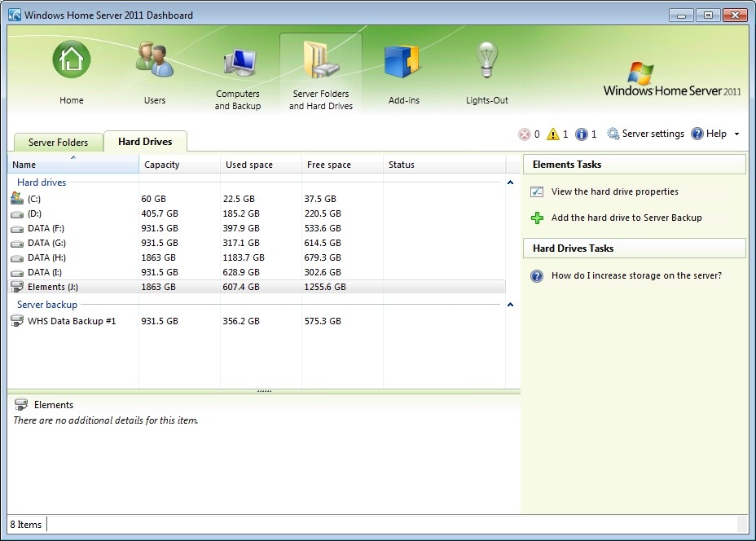Select the DATA (H:) drive row
756x541 pixels.
(46, 257)
